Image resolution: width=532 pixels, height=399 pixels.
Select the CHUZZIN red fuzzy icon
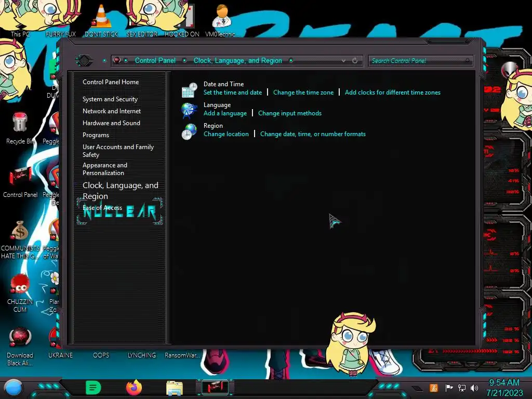point(20,293)
